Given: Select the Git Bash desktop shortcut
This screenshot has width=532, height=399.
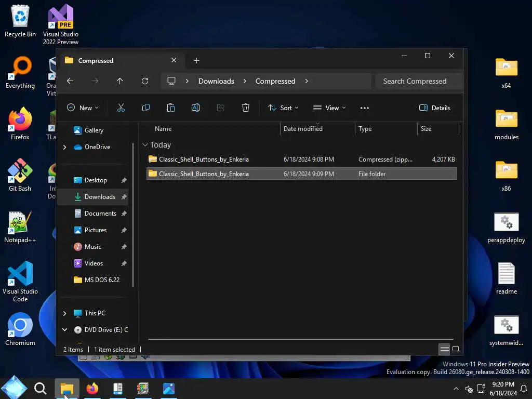Looking at the screenshot, I should pyautogui.click(x=20, y=175).
